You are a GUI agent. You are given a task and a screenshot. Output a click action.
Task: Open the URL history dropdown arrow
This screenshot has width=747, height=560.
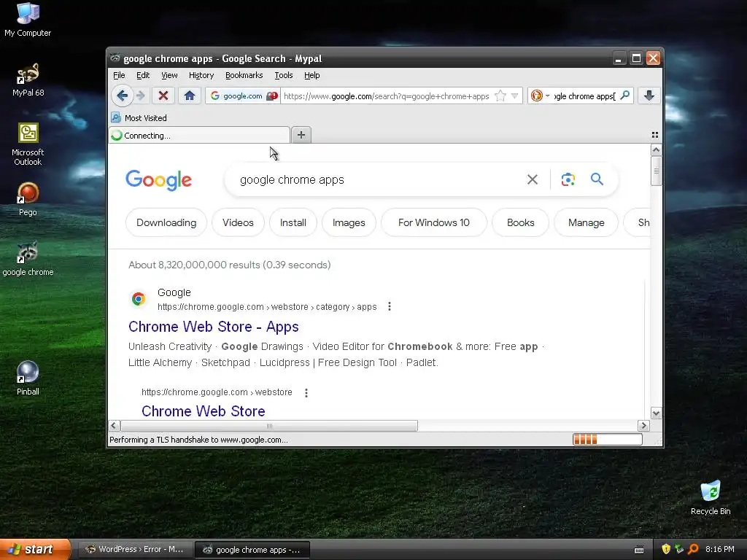[x=514, y=96]
